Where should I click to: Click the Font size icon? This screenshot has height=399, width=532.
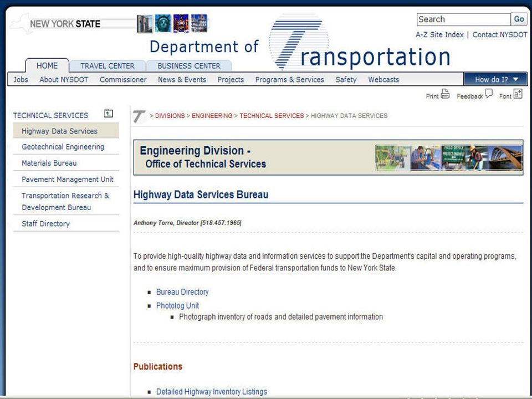point(518,93)
